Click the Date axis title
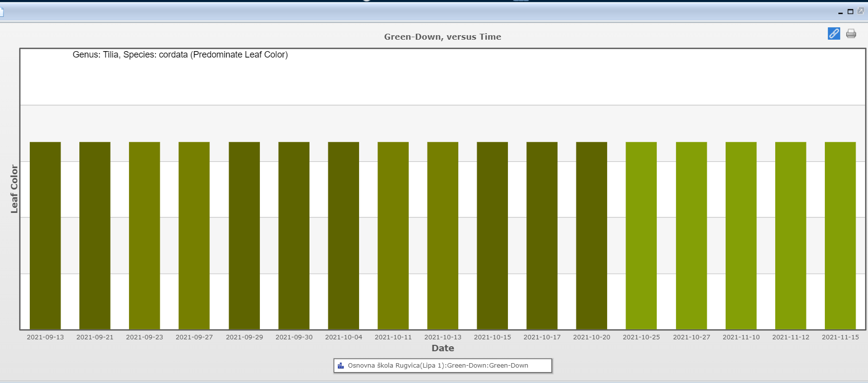 point(442,348)
